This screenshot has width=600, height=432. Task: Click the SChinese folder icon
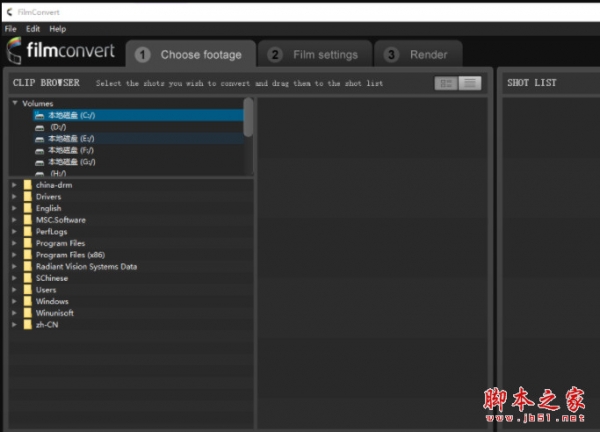click(28, 278)
